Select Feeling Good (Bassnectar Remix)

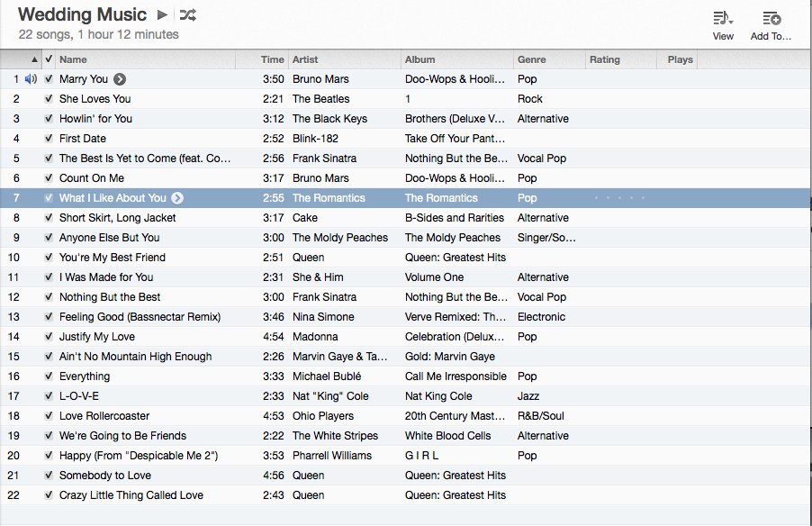coord(140,317)
